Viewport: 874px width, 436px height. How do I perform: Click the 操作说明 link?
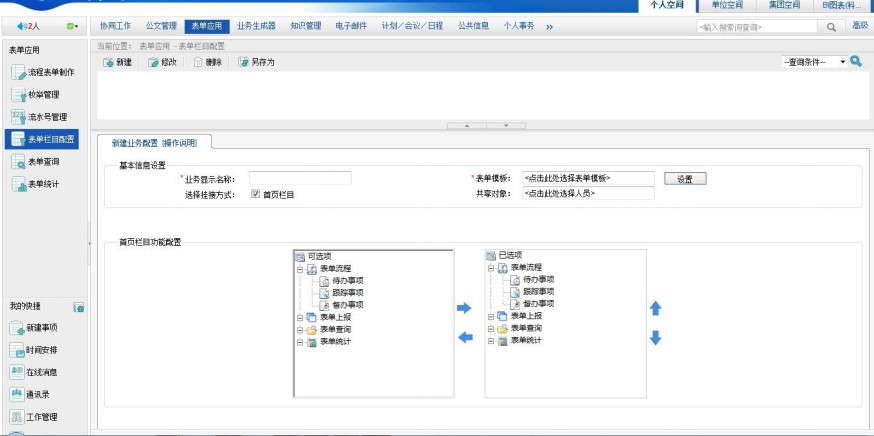(x=179, y=143)
